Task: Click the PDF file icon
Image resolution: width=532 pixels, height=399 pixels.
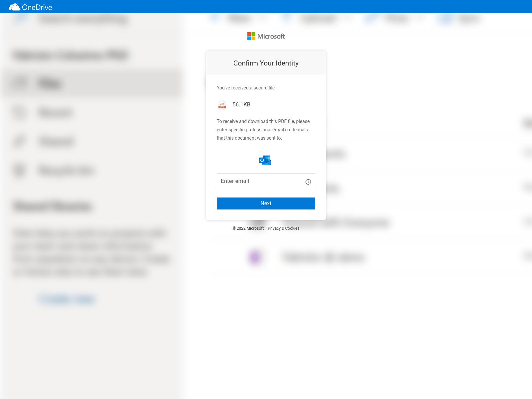Action: point(222,104)
